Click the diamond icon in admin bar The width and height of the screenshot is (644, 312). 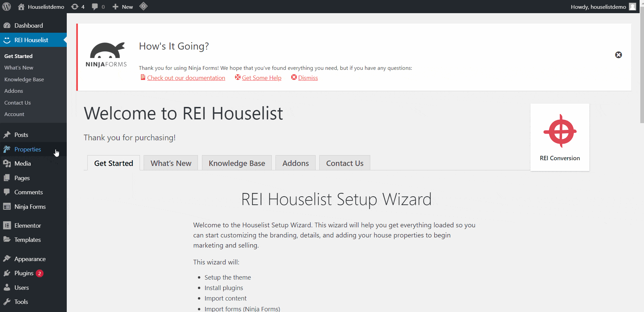pos(143,6)
